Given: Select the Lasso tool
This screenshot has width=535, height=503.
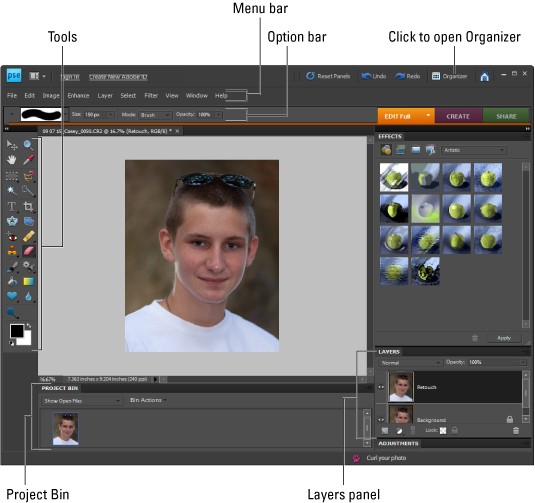Looking at the screenshot, I should pos(29,176).
